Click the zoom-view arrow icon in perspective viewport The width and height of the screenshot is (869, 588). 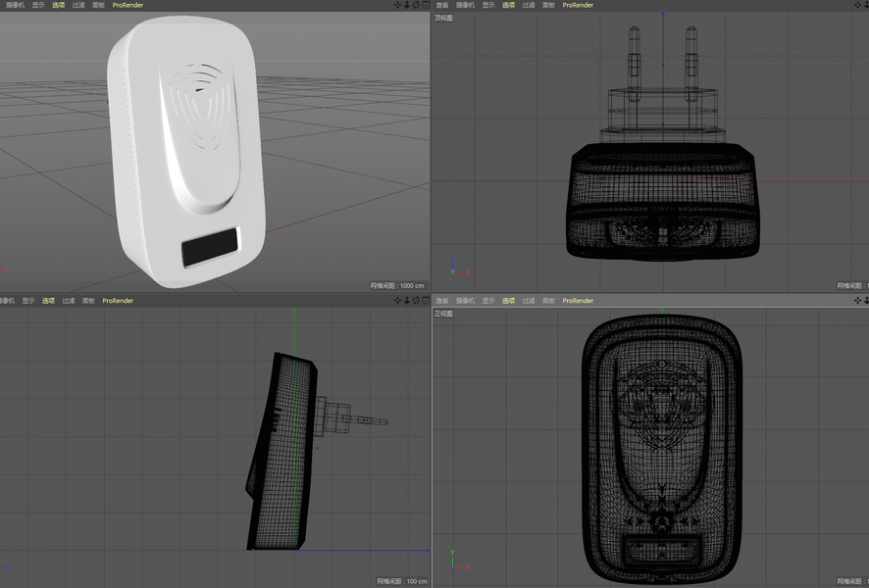coord(407,5)
